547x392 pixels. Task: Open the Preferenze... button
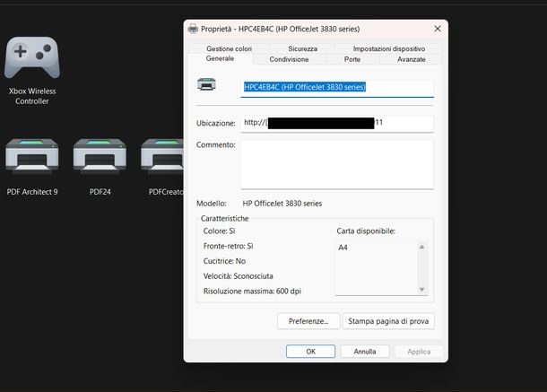308,321
